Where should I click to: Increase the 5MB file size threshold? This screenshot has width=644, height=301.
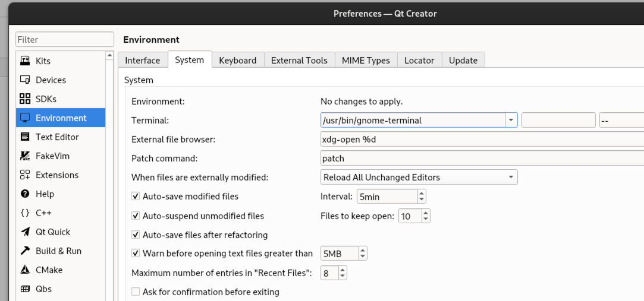(x=363, y=250)
